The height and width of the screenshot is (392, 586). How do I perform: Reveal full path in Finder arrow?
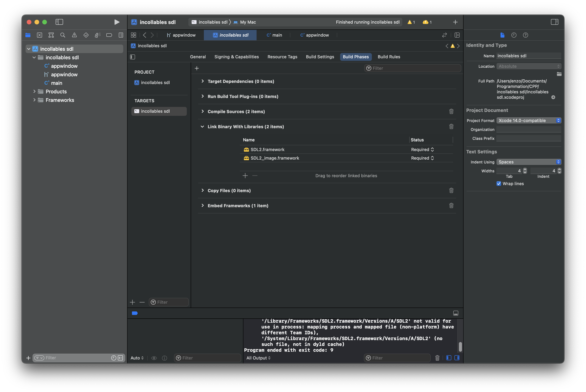pos(553,97)
